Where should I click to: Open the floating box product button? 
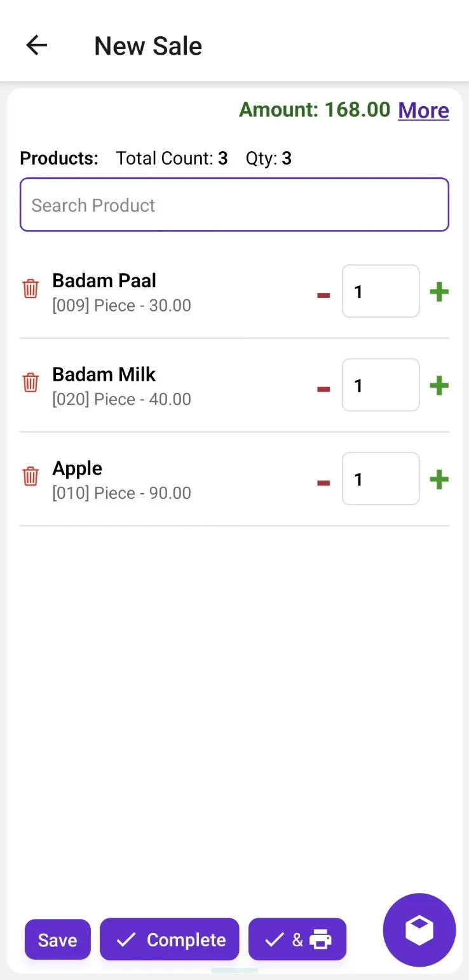click(419, 930)
